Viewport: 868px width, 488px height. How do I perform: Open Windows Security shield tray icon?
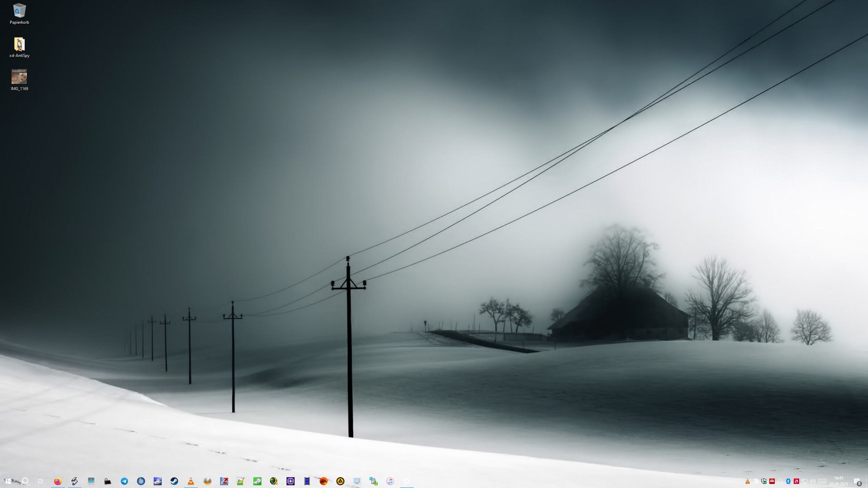coord(764,481)
